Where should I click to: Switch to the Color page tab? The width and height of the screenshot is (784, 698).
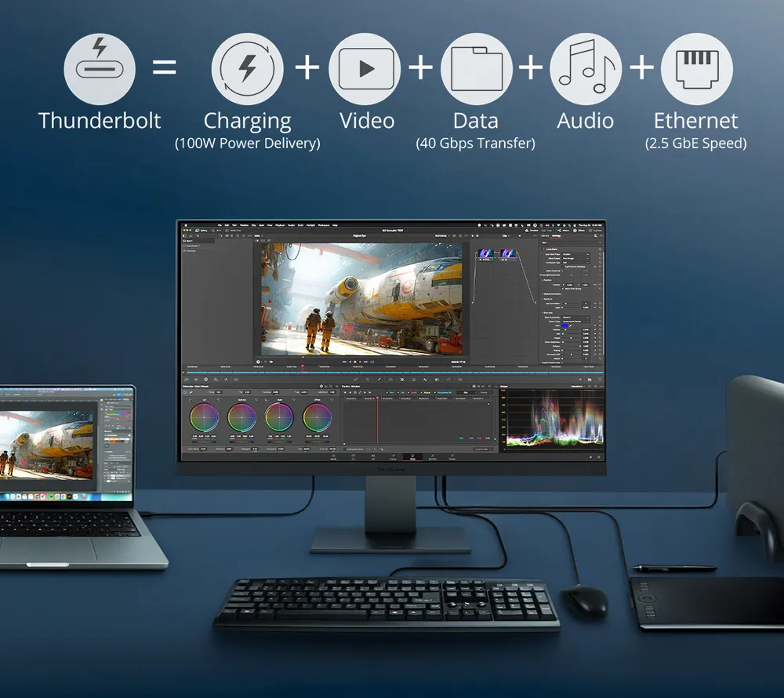click(x=412, y=457)
